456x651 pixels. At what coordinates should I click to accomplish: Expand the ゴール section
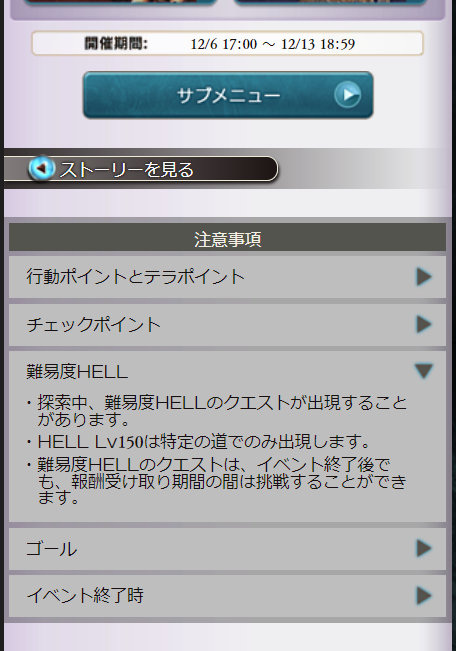coord(227,548)
